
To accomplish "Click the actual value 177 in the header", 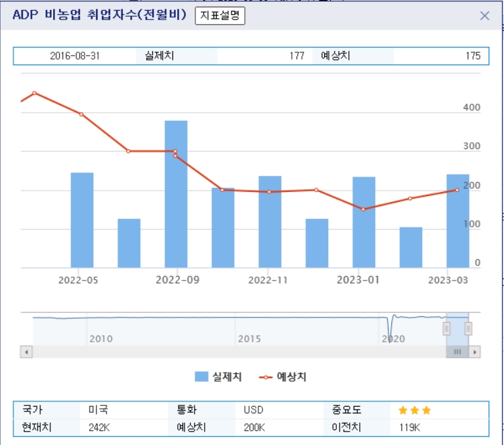I will (297, 56).
